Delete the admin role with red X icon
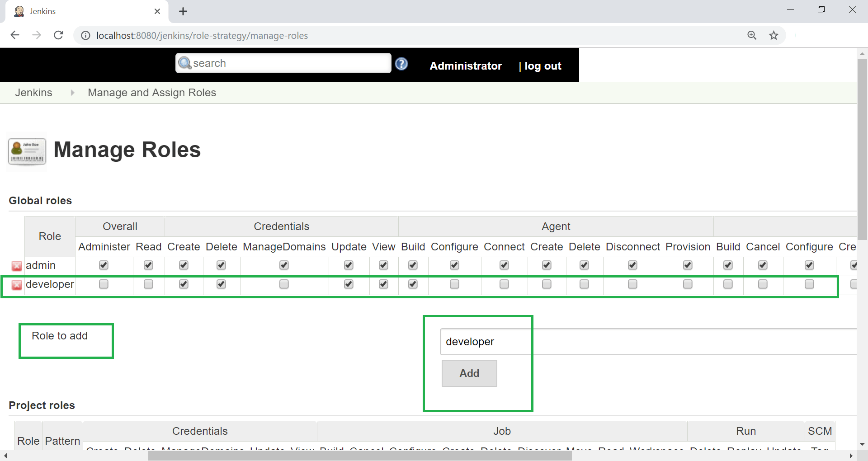868x461 pixels. tap(17, 266)
